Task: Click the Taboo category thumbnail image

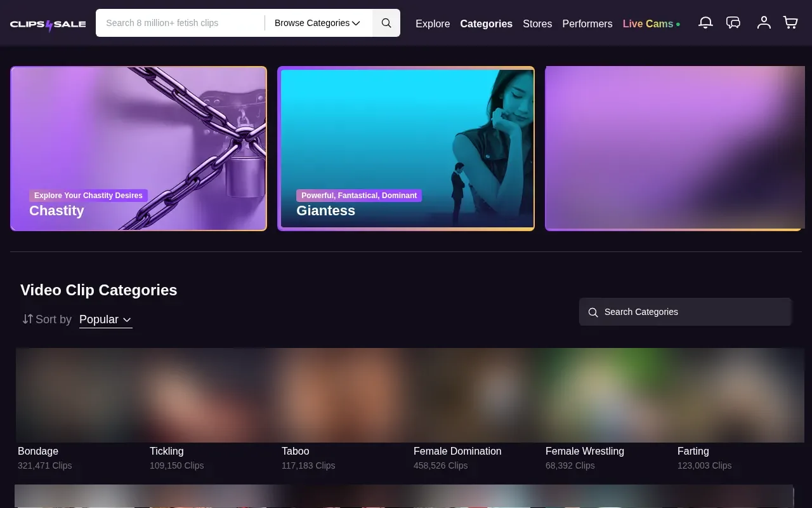Action: pyautogui.click(x=344, y=395)
